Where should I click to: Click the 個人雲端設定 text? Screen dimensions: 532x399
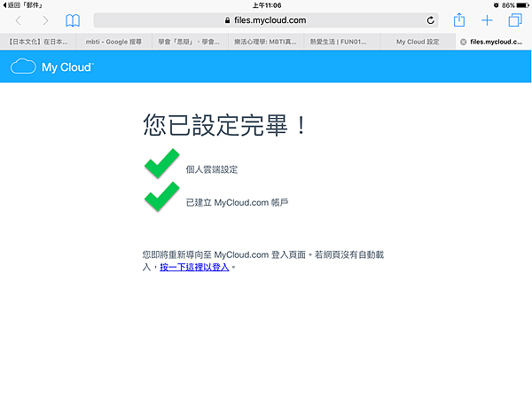(212, 169)
